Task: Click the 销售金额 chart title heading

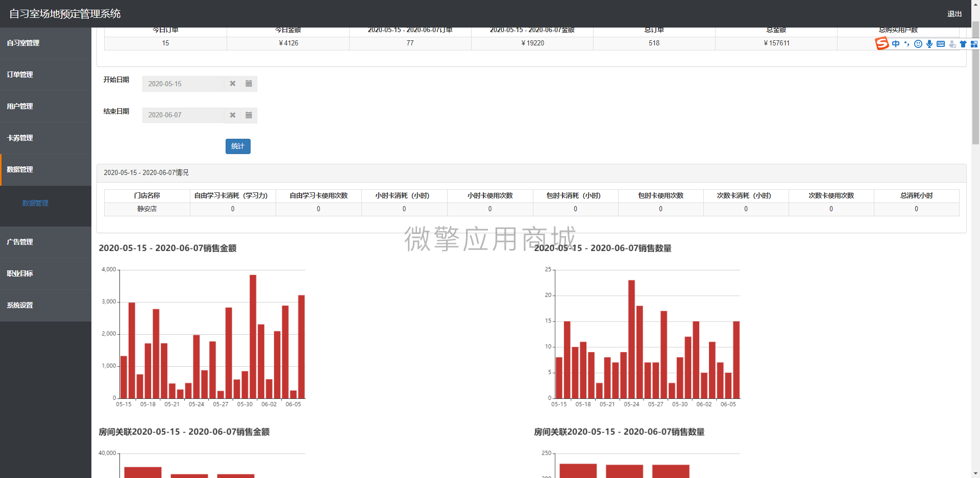Action: [167, 248]
